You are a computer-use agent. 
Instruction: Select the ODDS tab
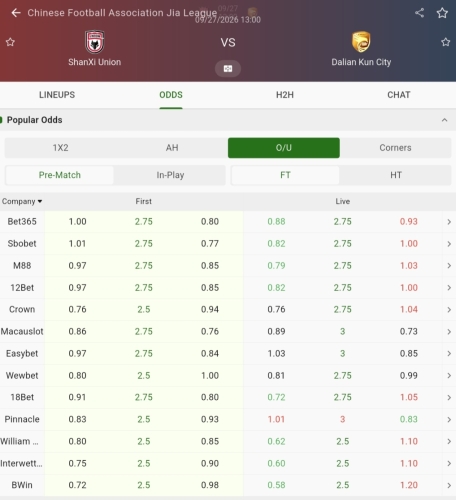point(171,95)
